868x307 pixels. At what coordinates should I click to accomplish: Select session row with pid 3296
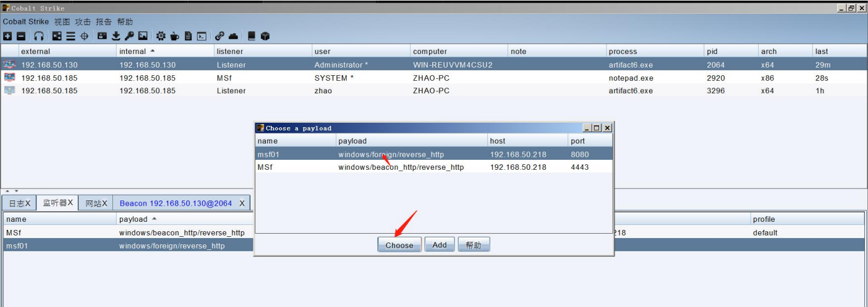[434, 90]
